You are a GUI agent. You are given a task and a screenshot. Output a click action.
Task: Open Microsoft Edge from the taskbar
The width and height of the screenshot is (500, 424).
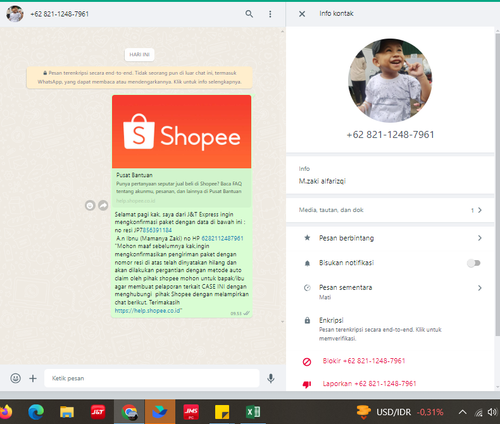click(36, 412)
